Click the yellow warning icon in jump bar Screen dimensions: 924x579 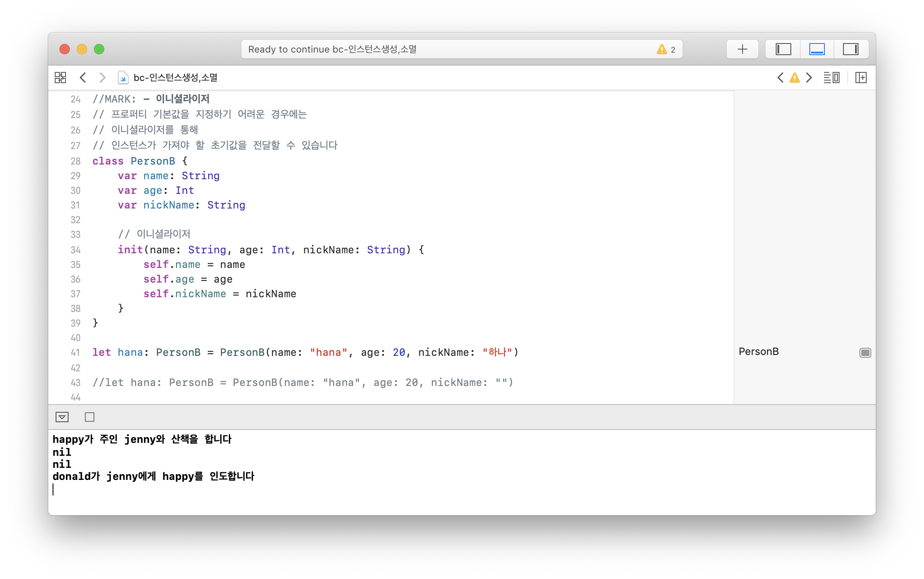coord(794,78)
